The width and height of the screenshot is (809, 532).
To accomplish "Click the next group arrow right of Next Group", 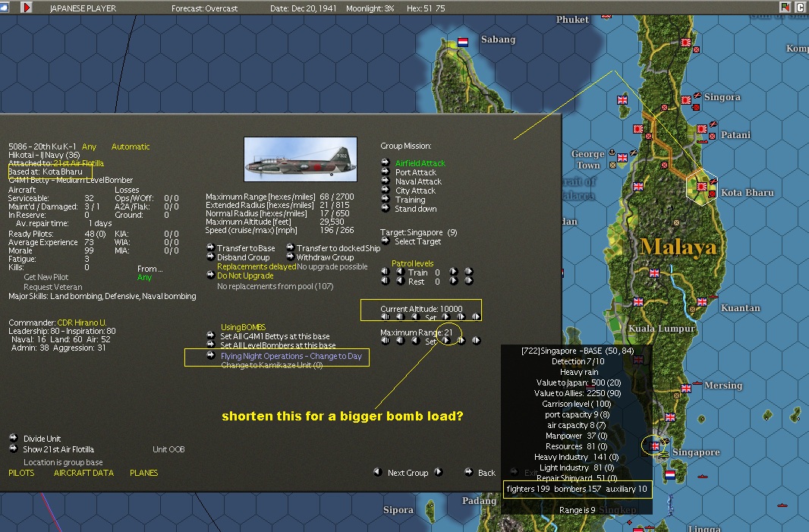I will pyautogui.click(x=438, y=471).
